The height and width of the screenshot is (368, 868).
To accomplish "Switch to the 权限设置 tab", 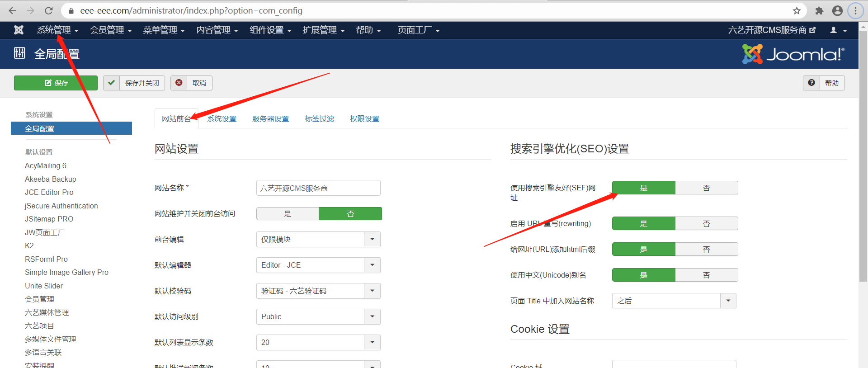I will (x=364, y=118).
